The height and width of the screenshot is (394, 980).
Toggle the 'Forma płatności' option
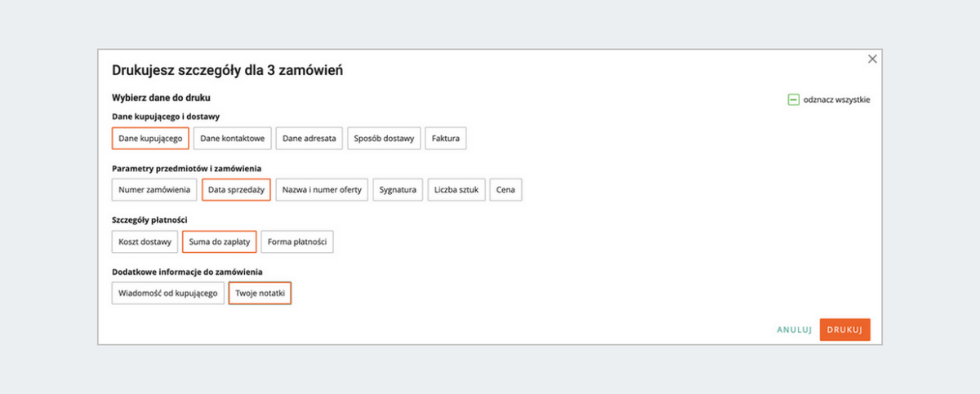click(297, 241)
